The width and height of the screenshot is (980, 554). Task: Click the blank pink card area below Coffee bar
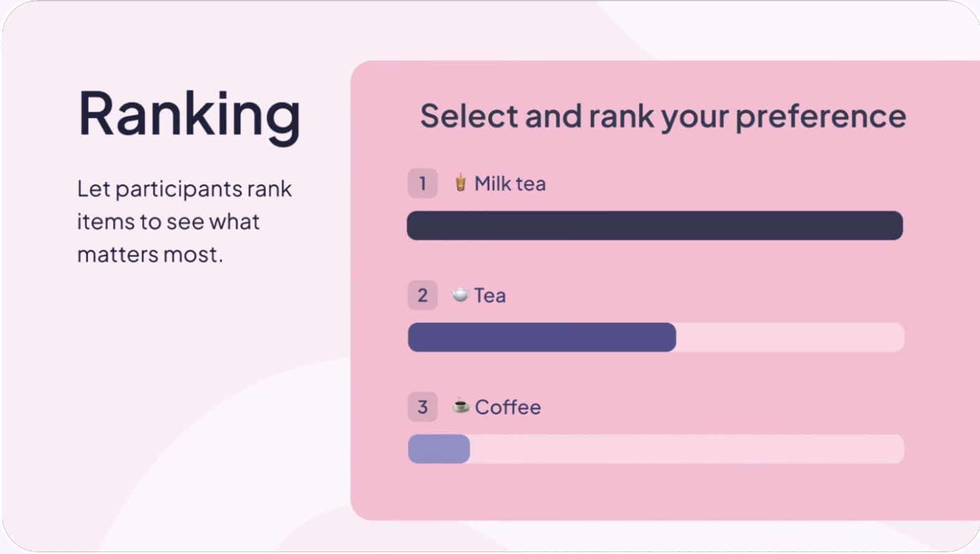pos(655,493)
